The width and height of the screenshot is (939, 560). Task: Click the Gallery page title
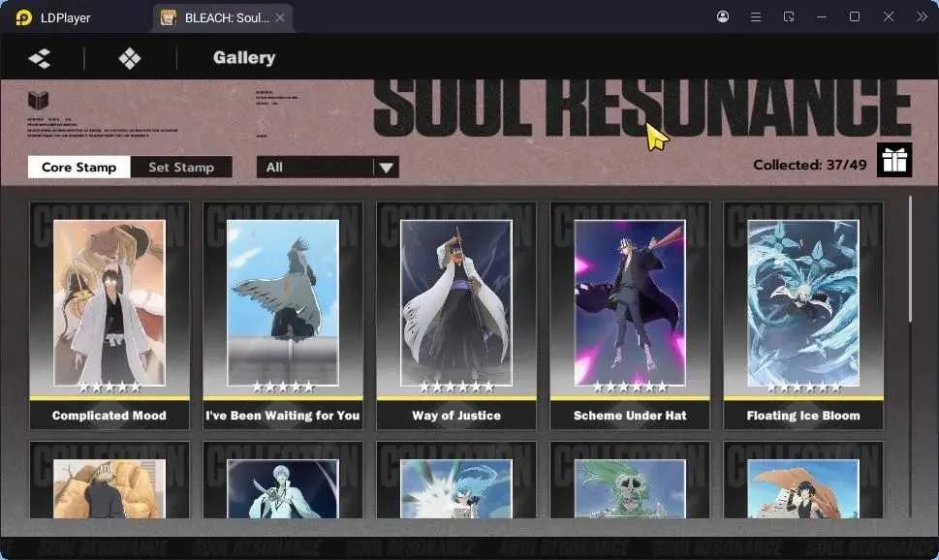(244, 57)
